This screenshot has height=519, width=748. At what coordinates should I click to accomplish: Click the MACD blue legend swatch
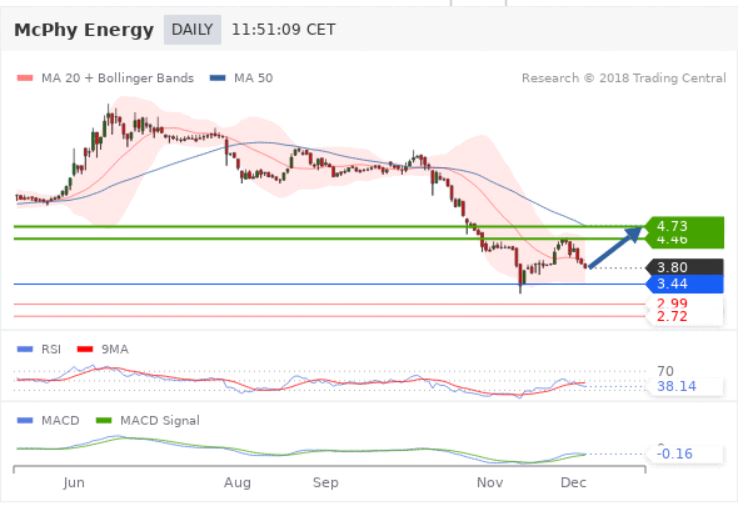25,420
